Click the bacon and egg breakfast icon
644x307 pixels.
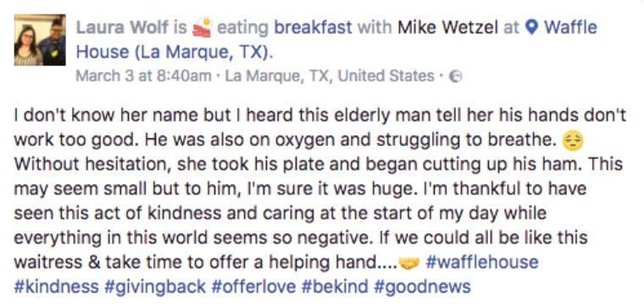tap(202, 27)
